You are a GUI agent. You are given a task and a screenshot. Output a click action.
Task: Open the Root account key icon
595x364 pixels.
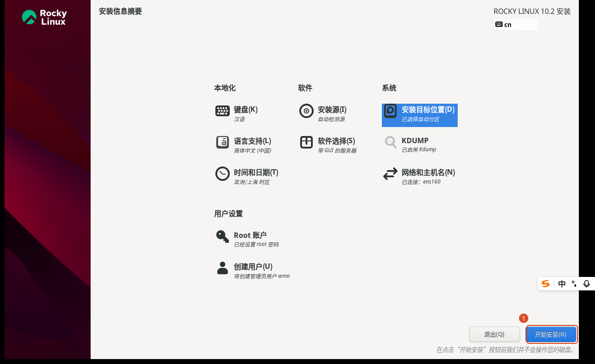point(223,237)
